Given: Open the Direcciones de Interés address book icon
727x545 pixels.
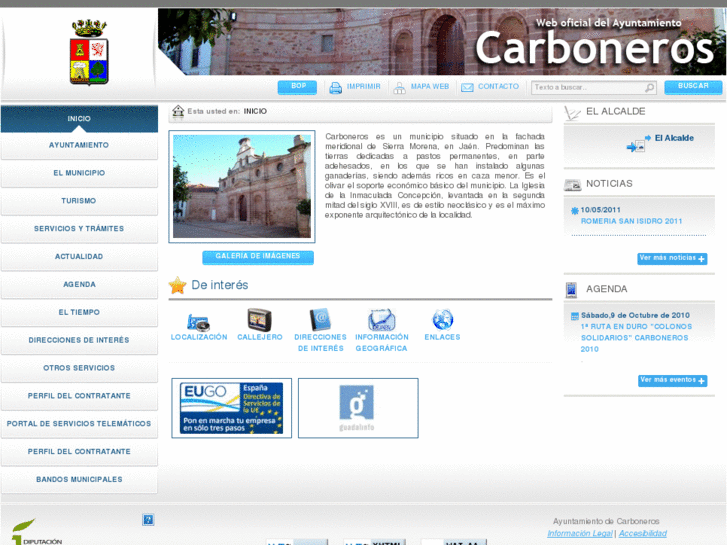Looking at the screenshot, I should tap(320, 320).
